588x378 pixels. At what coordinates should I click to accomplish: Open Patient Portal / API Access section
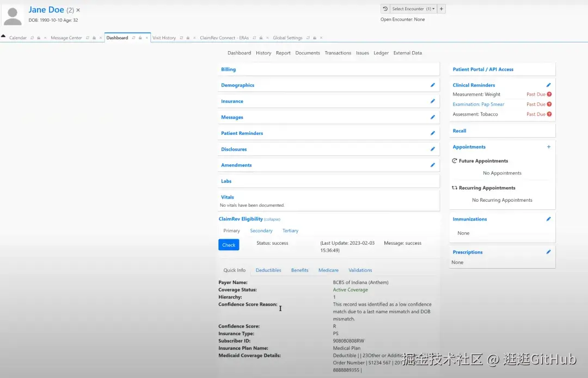(483, 69)
